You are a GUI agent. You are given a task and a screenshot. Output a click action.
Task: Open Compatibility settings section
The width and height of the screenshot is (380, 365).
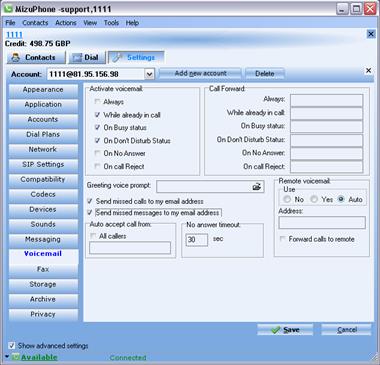tap(43, 180)
